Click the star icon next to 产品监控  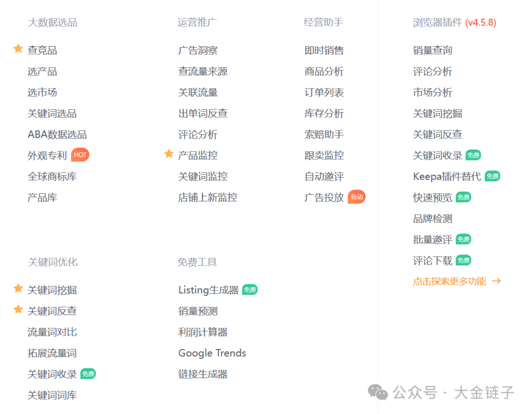169,154
